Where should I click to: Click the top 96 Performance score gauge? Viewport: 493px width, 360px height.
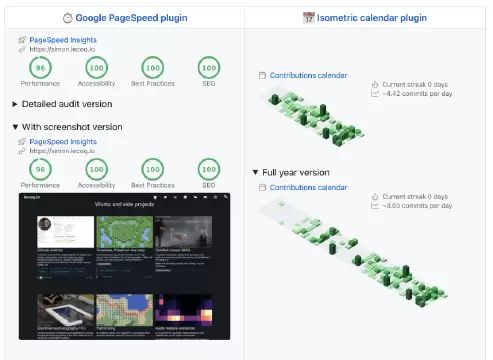[40, 68]
